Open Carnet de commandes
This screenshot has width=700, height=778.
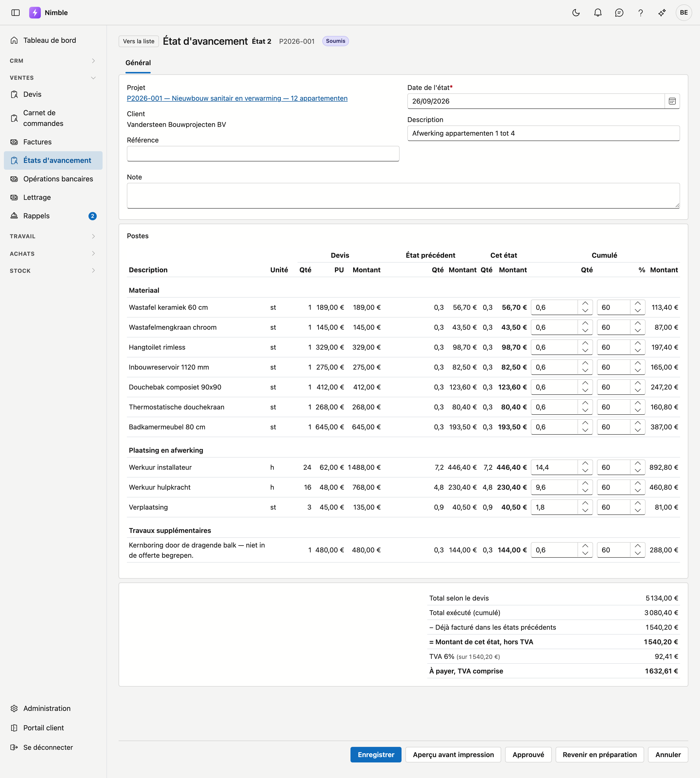pyautogui.click(x=53, y=118)
